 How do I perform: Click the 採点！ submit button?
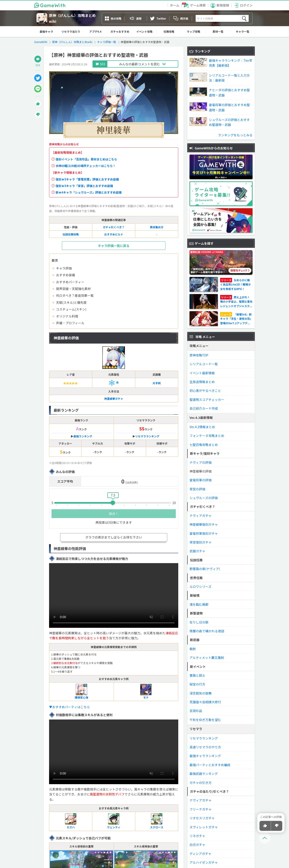click(x=113, y=514)
